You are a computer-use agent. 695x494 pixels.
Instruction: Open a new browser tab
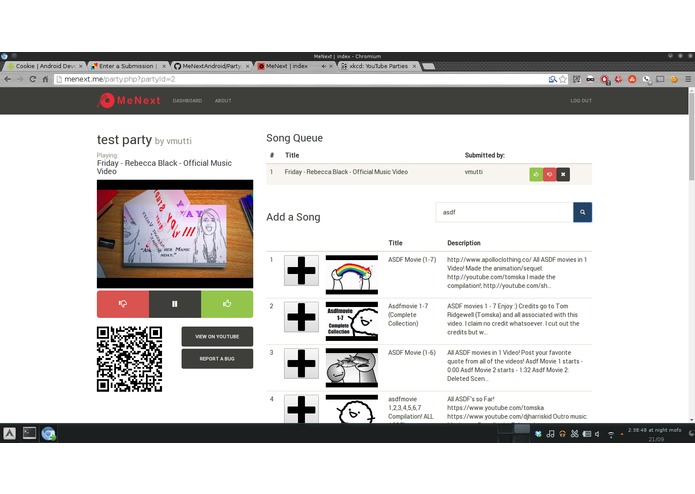pyautogui.click(x=428, y=66)
